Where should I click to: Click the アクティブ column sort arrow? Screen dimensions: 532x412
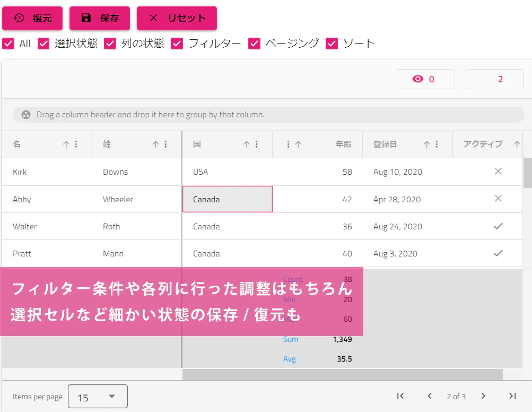tap(517, 144)
